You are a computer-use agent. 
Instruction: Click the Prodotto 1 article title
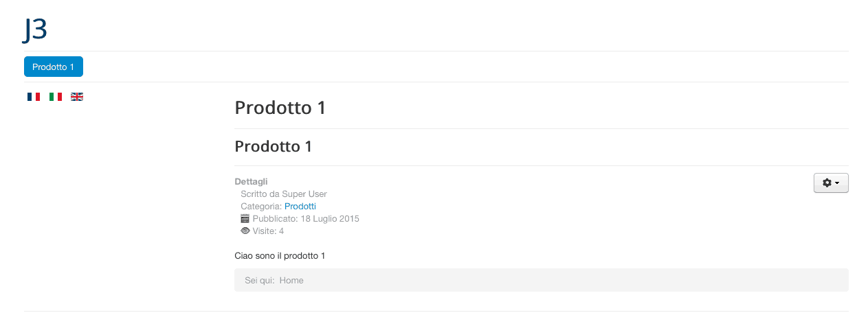(x=274, y=146)
